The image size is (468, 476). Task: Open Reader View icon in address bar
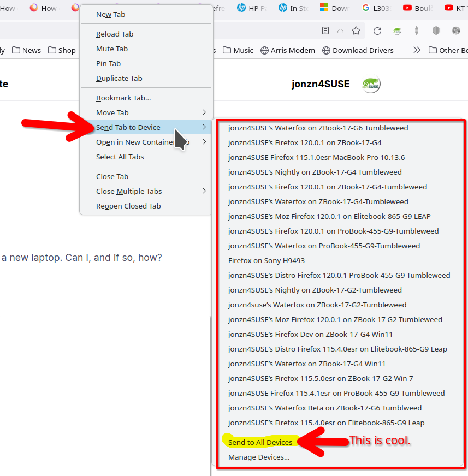(x=325, y=31)
